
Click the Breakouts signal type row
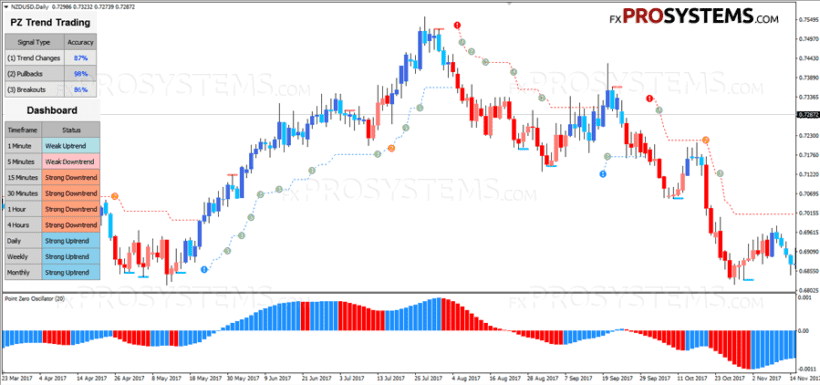(x=51, y=90)
